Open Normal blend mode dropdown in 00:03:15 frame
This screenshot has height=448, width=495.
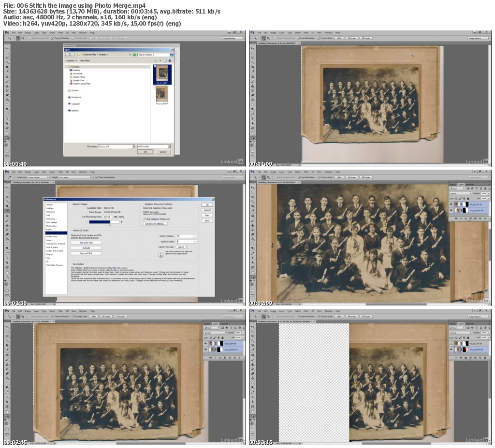pyautogui.click(x=461, y=333)
